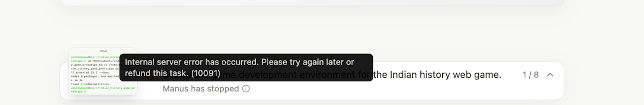Click the info icon beside Manus has stopped
Image resolution: width=644 pixels, height=105 pixels.
click(x=246, y=89)
